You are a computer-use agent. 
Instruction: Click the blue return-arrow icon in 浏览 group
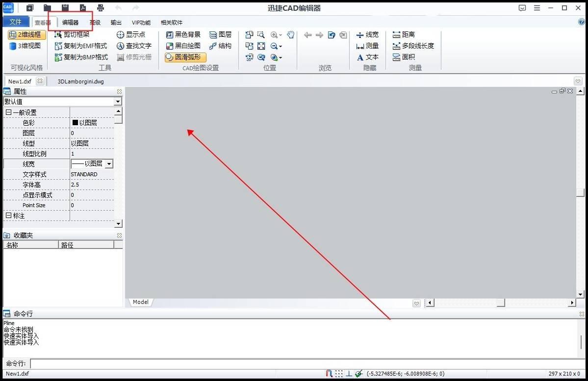click(x=332, y=35)
